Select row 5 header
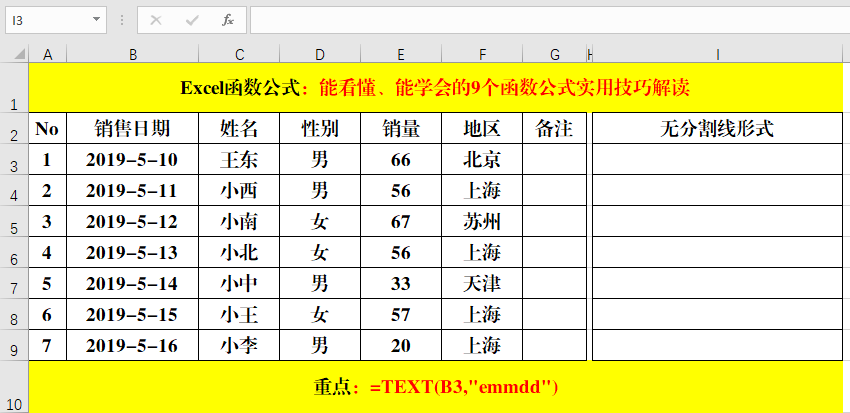The height and width of the screenshot is (413, 850). 14,221
